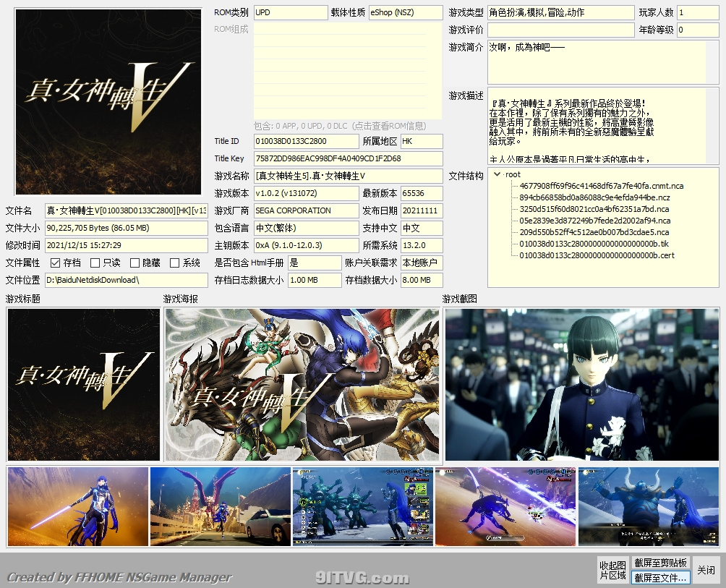Click inside the 游戏名称 game name field
Viewport: 726px width, 588px height.
340,176
